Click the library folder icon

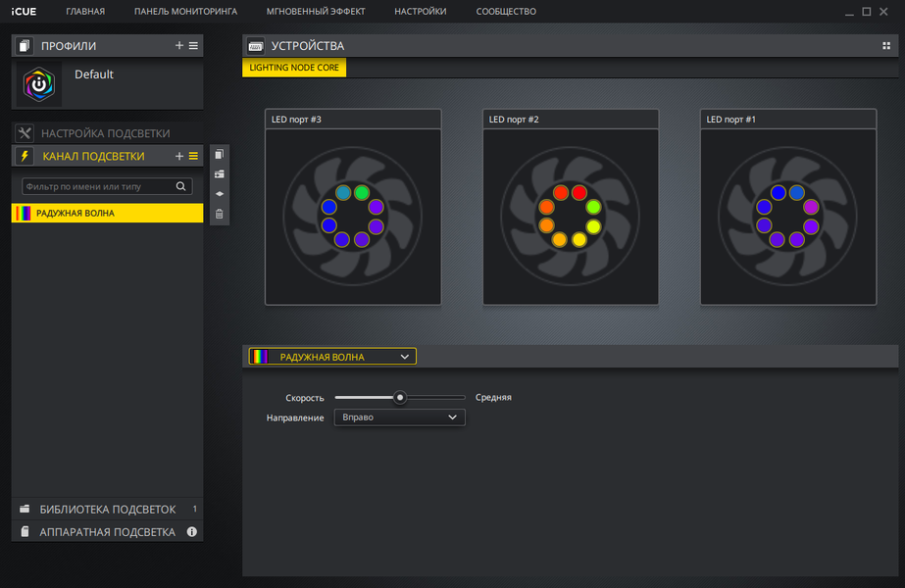25,509
